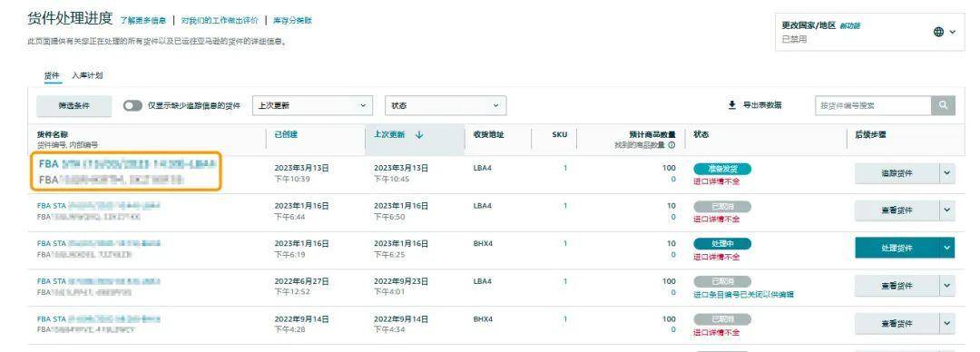Expand arrow next to 处理货件 button
Viewport: 980px width, 352px height.
pos(946,249)
